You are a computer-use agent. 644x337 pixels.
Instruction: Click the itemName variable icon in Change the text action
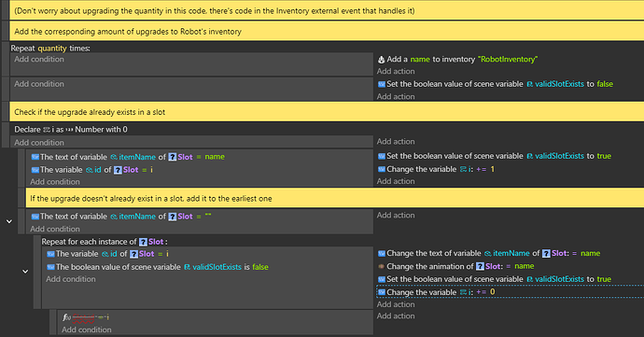pos(487,254)
